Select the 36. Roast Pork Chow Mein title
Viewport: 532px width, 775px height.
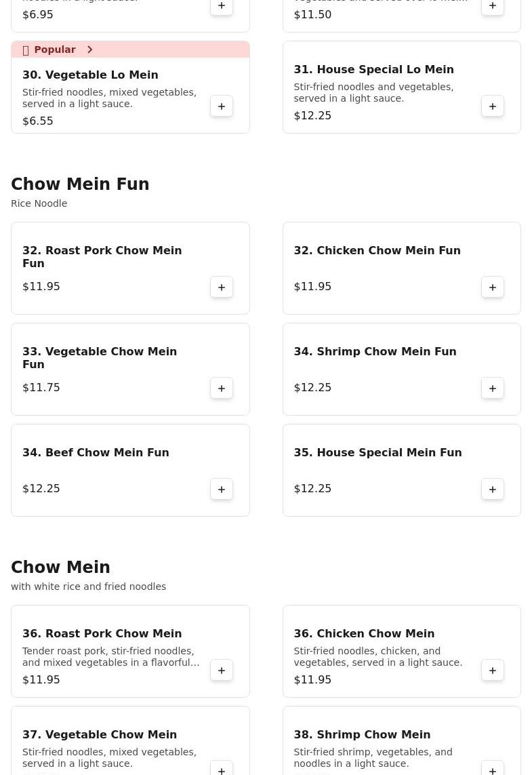click(102, 633)
